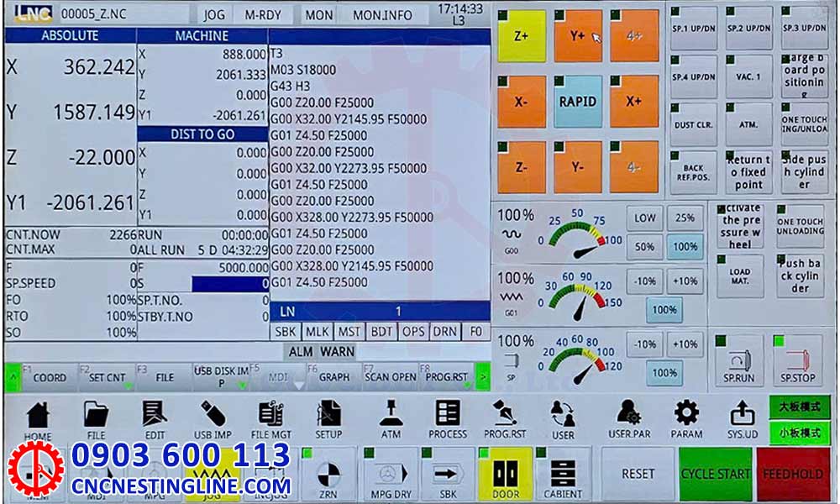Click the USB IMP icon
Screen dimensions: 840x504
coord(213,419)
